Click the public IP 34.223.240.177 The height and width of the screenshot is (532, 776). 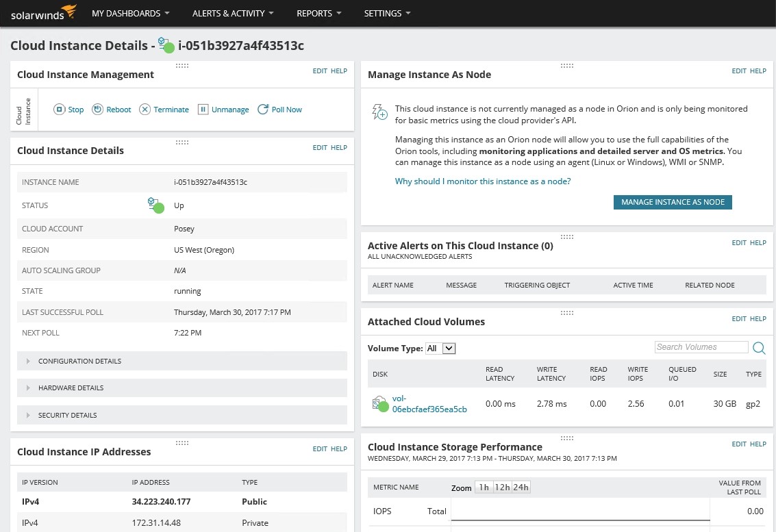(162, 502)
